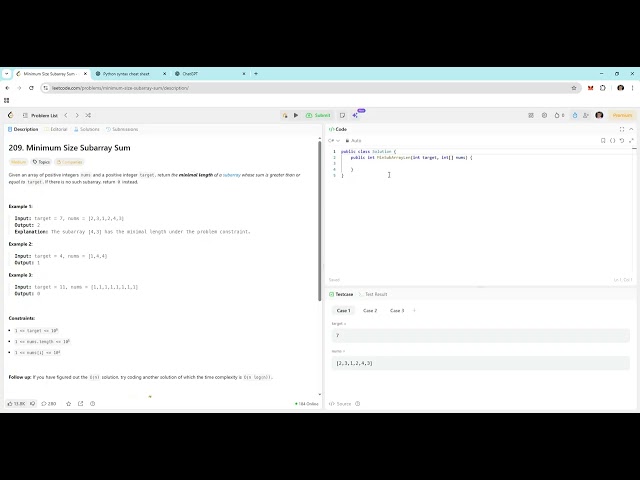
Task: Expand the Topics tag
Action: [41, 162]
